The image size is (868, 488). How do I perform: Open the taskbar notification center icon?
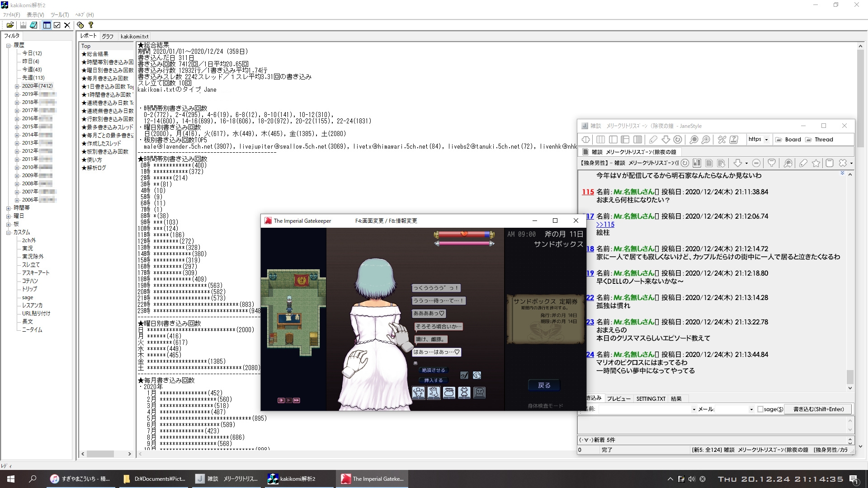click(x=854, y=479)
